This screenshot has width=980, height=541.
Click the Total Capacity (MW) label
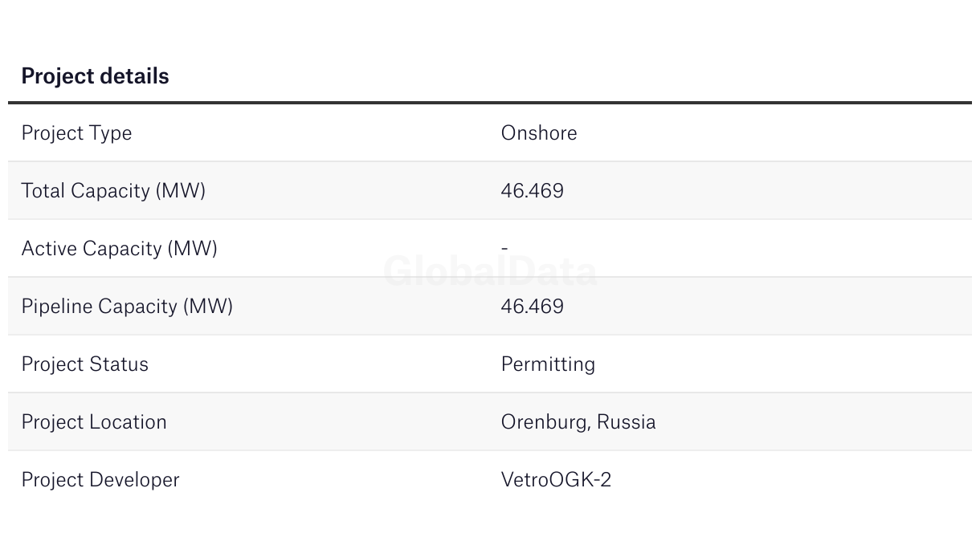113,190
